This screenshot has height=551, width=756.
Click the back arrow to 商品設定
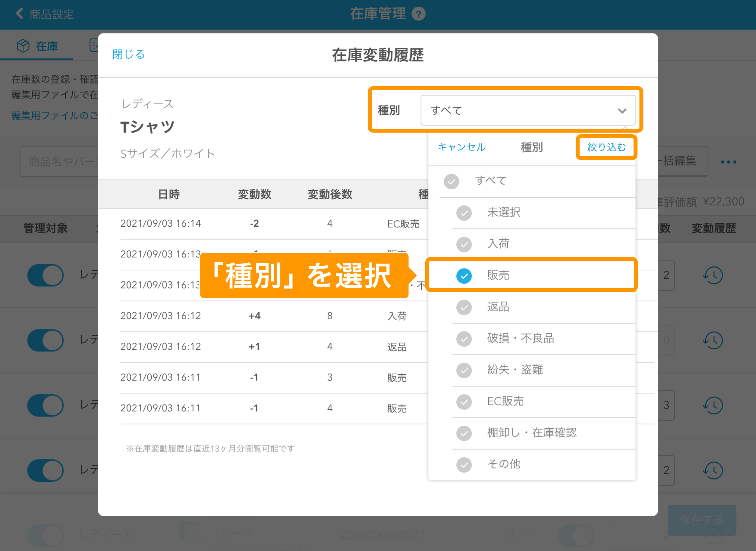(20, 14)
